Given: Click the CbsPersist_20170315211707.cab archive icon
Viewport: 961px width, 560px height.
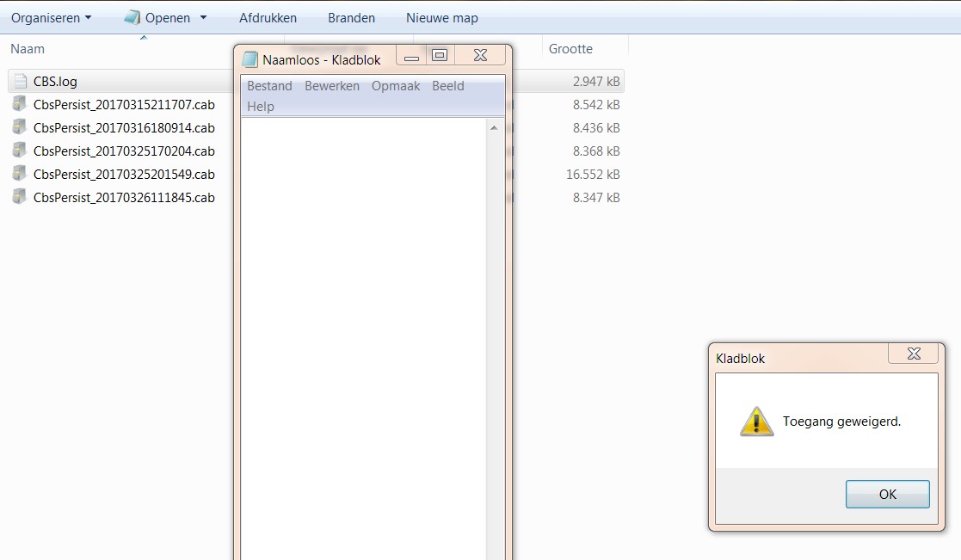Looking at the screenshot, I should 20,104.
